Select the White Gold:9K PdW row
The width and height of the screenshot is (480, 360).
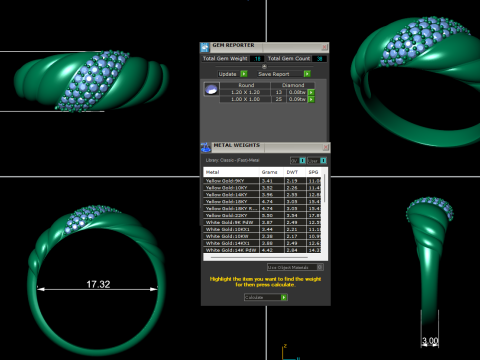point(262,222)
